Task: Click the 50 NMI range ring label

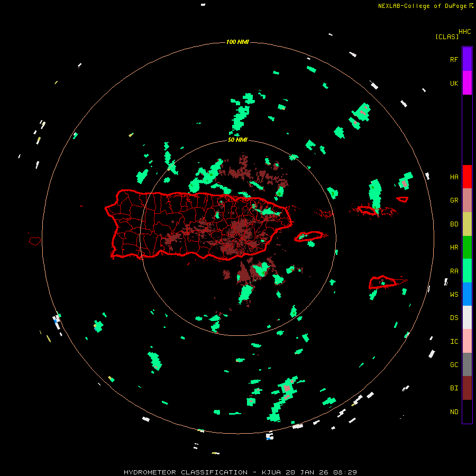Action: click(237, 140)
